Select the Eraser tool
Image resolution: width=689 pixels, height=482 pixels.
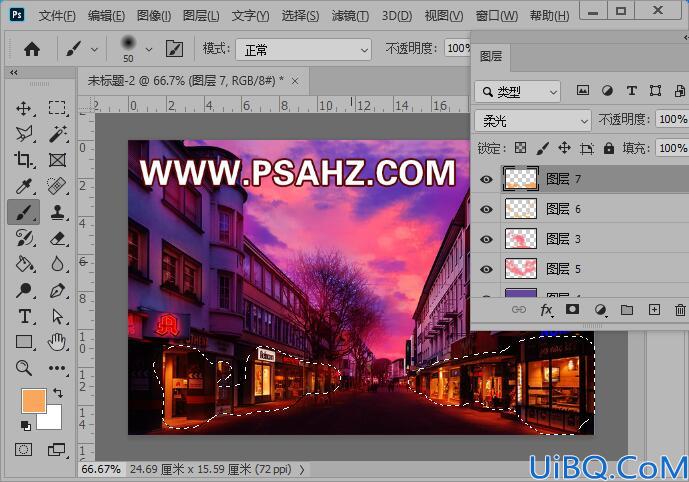point(58,238)
